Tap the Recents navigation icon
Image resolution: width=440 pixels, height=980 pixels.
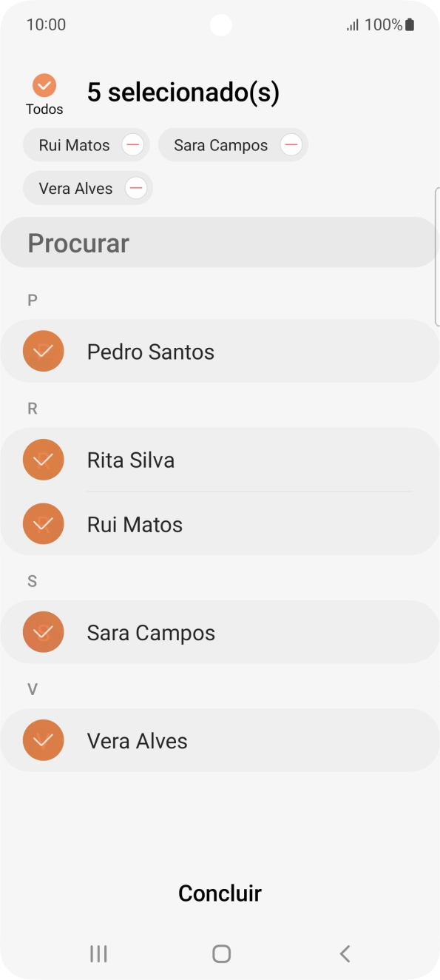point(98,953)
